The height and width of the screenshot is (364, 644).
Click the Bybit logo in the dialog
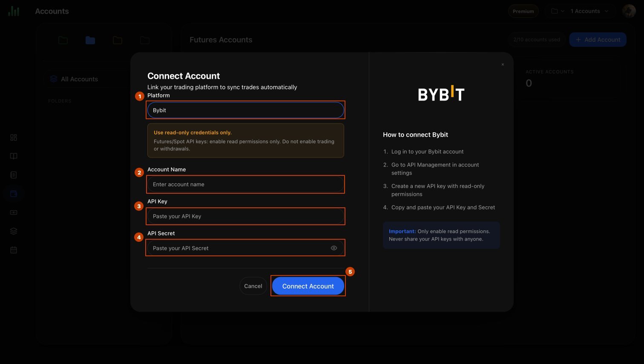click(441, 93)
